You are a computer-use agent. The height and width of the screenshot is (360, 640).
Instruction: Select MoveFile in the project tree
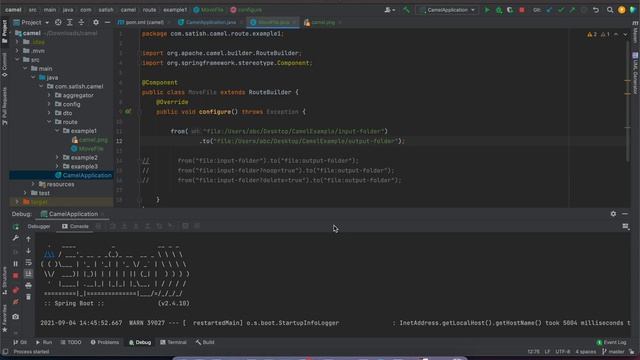point(87,149)
